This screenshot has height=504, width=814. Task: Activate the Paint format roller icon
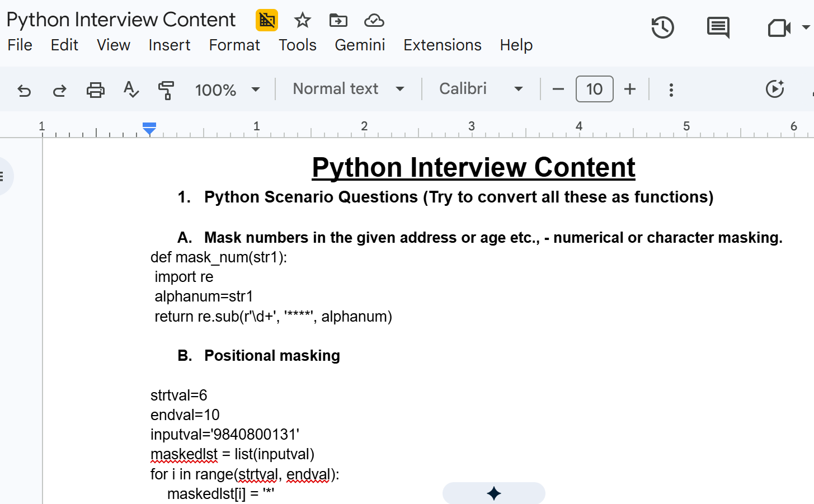coord(166,90)
